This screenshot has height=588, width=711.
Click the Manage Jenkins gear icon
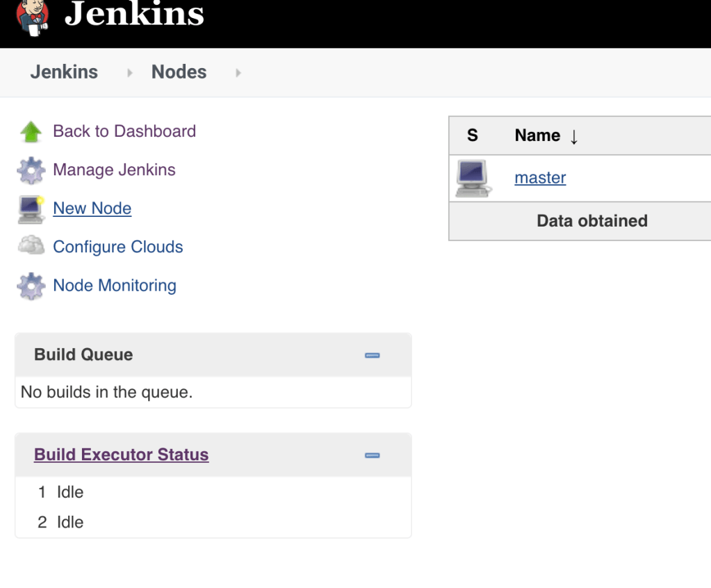[31, 170]
